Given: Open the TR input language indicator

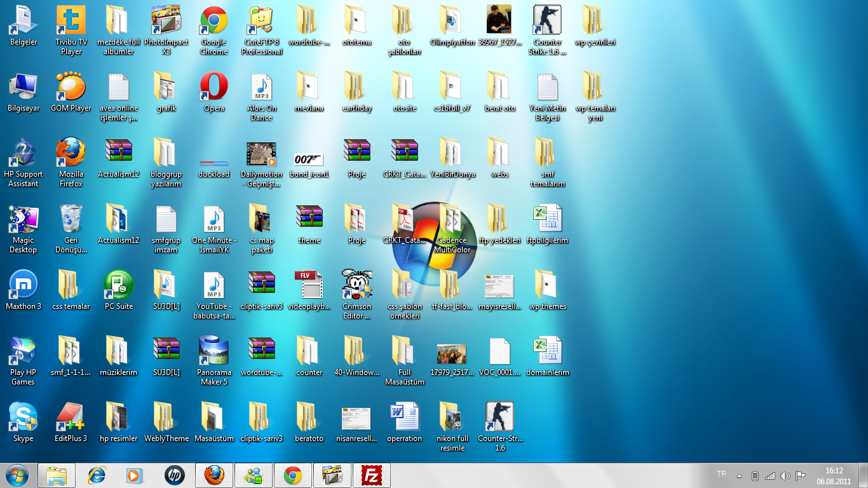Looking at the screenshot, I should click(x=721, y=474).
